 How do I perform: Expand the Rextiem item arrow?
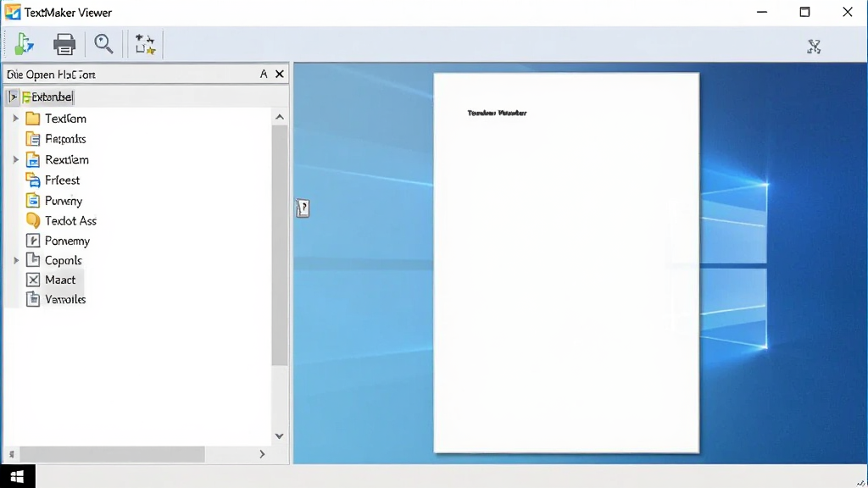[x=16, y=160]
